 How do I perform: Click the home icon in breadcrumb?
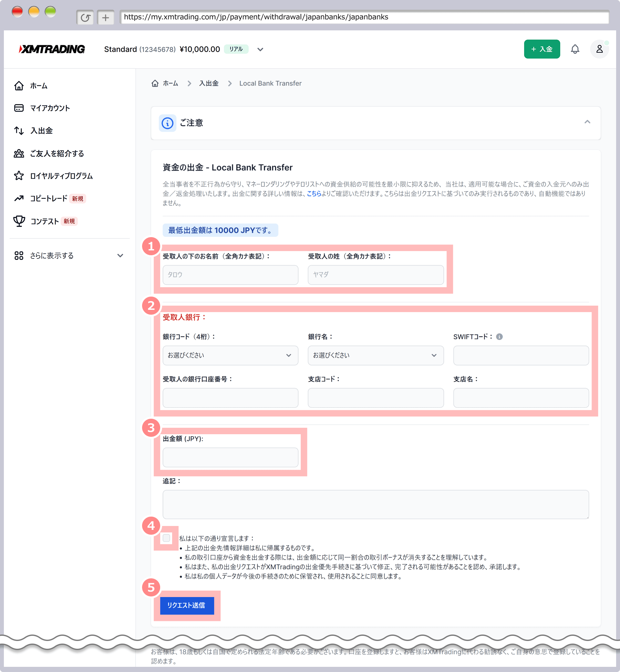[x=155, y=83]
